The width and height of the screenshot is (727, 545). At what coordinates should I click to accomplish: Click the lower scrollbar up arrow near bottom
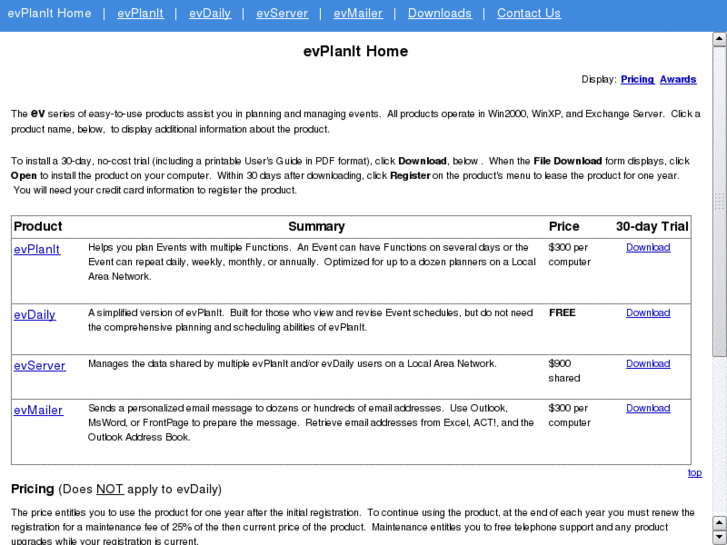pos(719,523)
